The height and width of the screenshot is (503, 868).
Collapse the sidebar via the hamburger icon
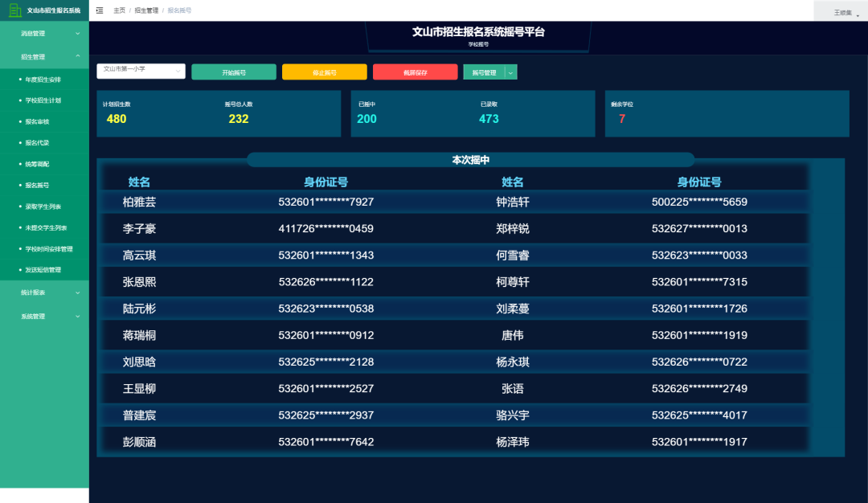coord(100,10)
